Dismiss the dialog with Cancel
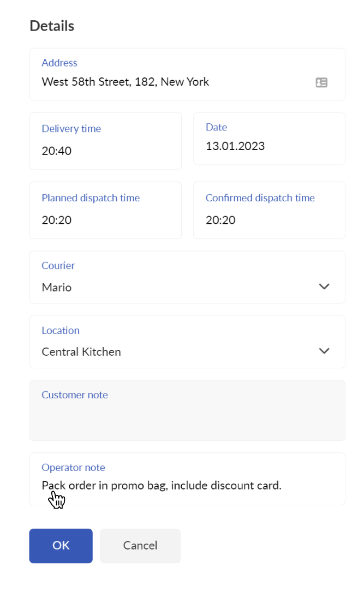 point(140,546)
